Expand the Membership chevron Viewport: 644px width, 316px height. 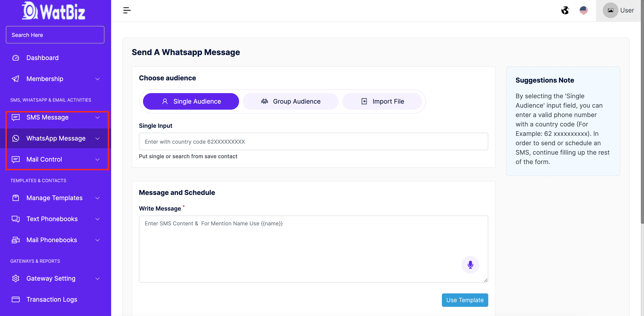click(x=97, y=79)
